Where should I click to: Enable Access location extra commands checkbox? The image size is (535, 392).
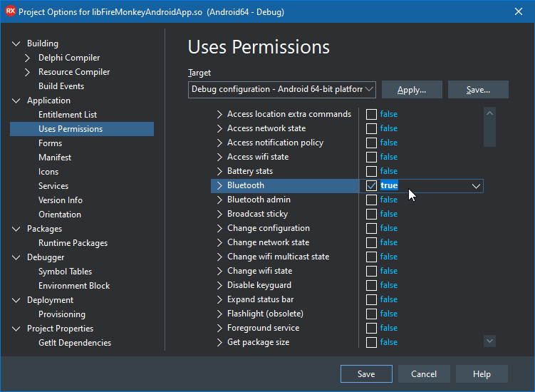click(371, 114)
